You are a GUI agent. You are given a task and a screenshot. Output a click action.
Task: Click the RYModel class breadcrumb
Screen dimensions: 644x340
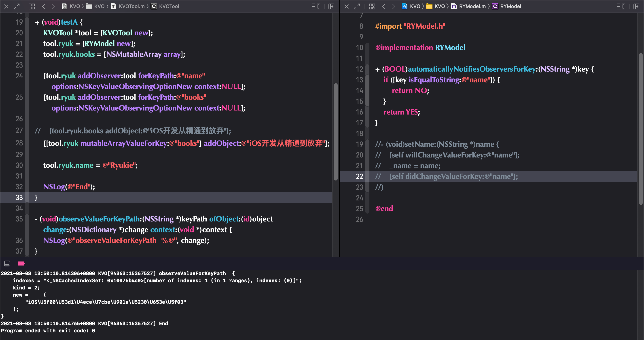pyautogui.click(x=506, y=6)
